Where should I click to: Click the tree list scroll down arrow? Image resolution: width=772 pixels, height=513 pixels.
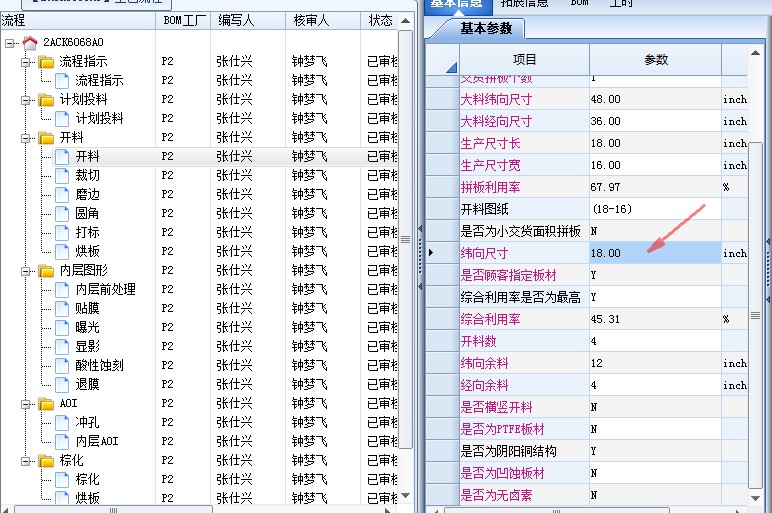click(x=405, y=495)
